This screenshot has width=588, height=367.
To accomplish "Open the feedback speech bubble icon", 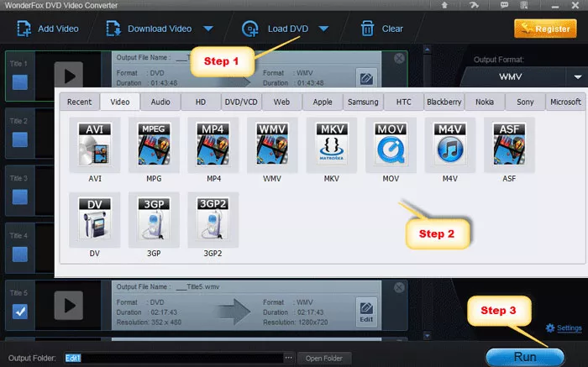I will pyautogui.click(x=504, y=5).
